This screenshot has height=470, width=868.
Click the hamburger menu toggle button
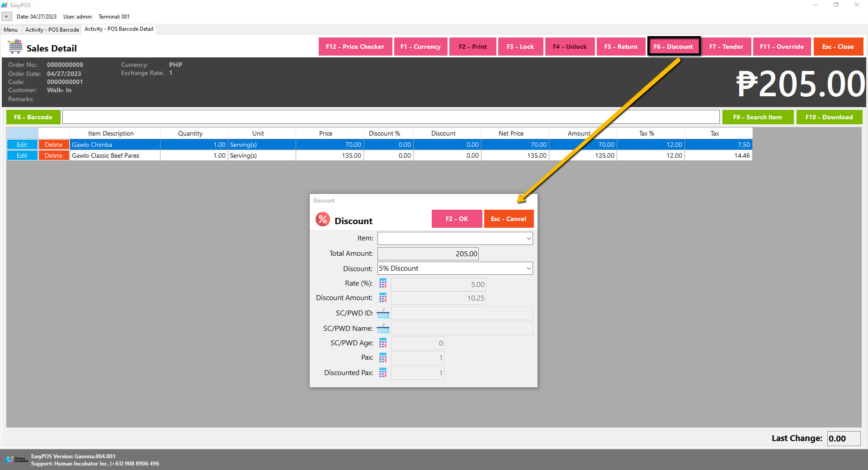point(6,17)
